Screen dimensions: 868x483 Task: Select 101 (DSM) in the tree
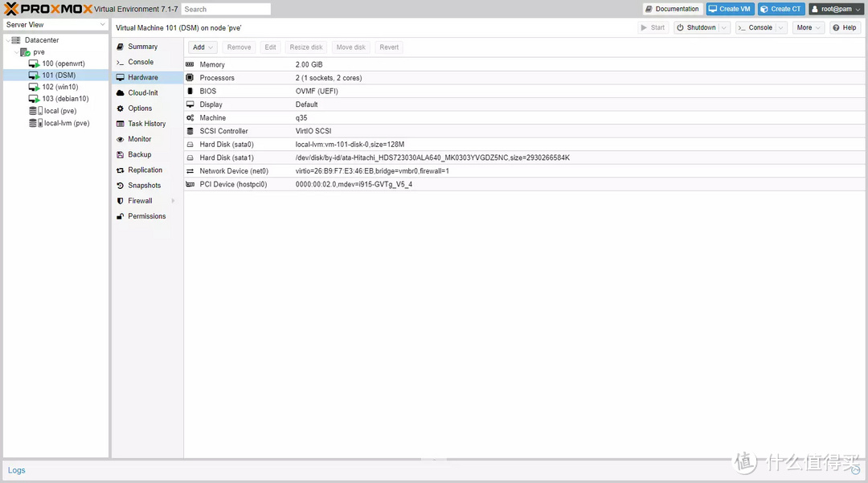click(56, 76)
